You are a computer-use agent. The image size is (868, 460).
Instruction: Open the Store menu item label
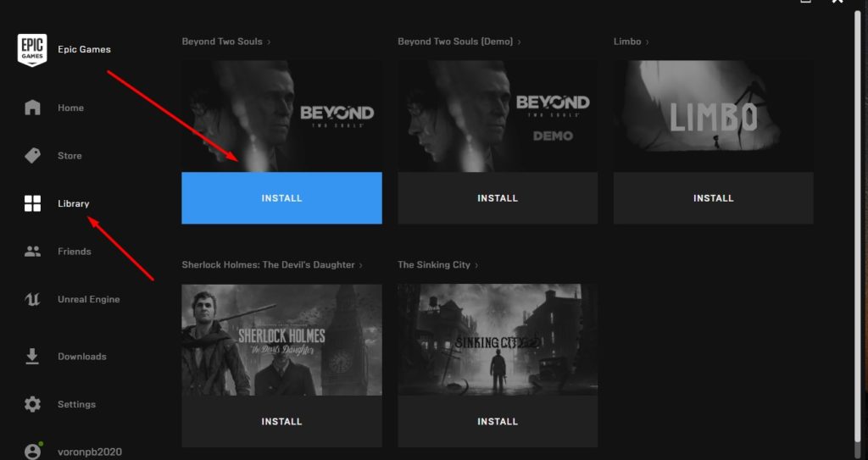[x=70, y=156]
